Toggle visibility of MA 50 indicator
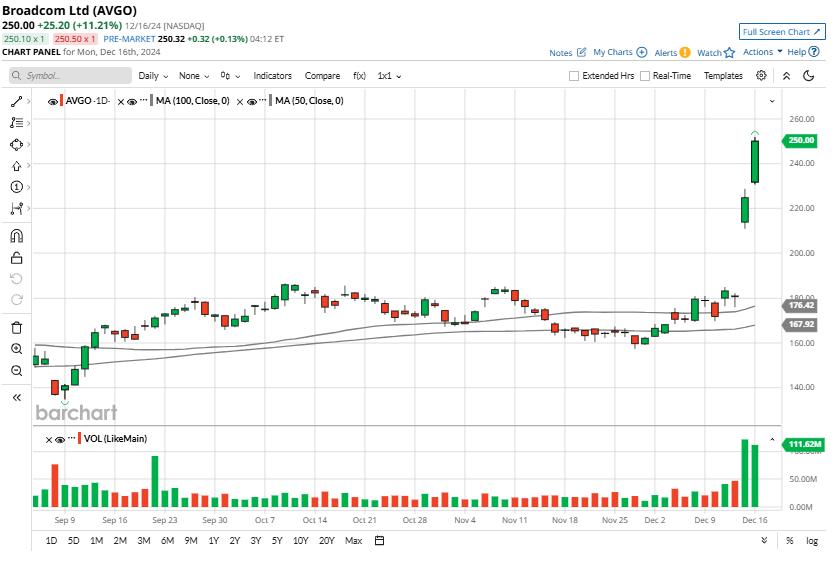This screenshot has height=570, width=835. click(252, 101)
